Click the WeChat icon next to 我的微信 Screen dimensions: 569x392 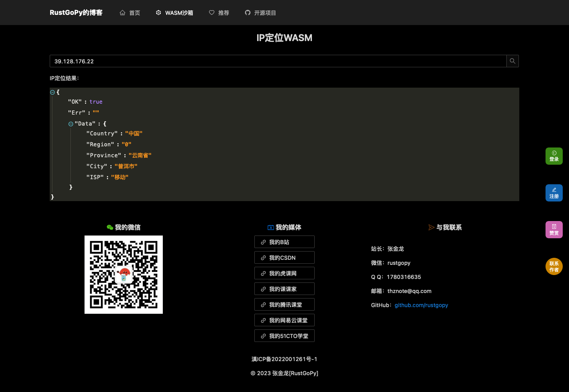110,227
